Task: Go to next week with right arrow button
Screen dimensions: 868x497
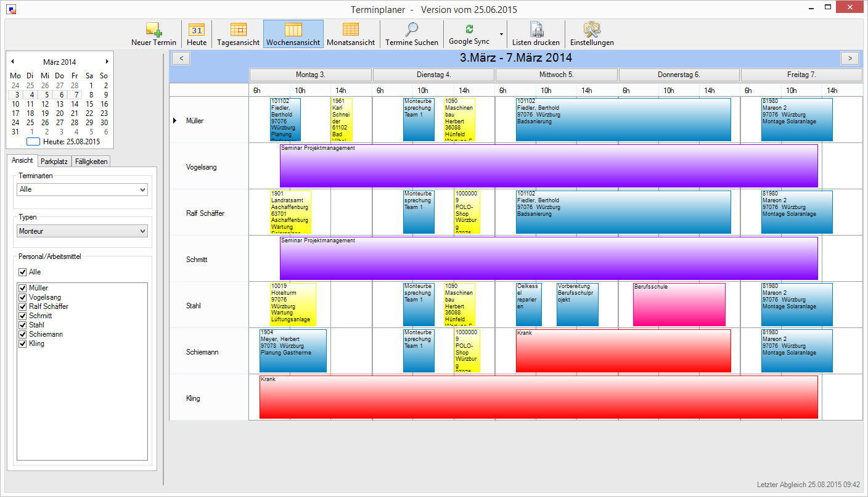Action: (x=850, y=58)
